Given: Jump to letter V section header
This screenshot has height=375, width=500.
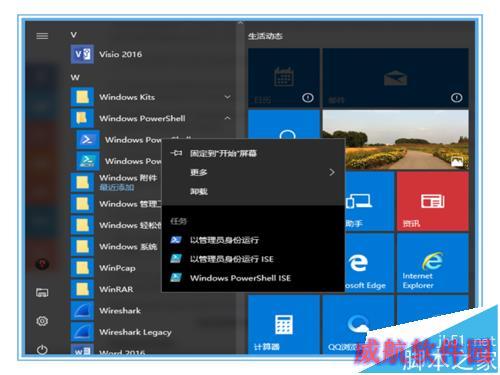Looking at the screenshot, I should [x=74, y=35].
